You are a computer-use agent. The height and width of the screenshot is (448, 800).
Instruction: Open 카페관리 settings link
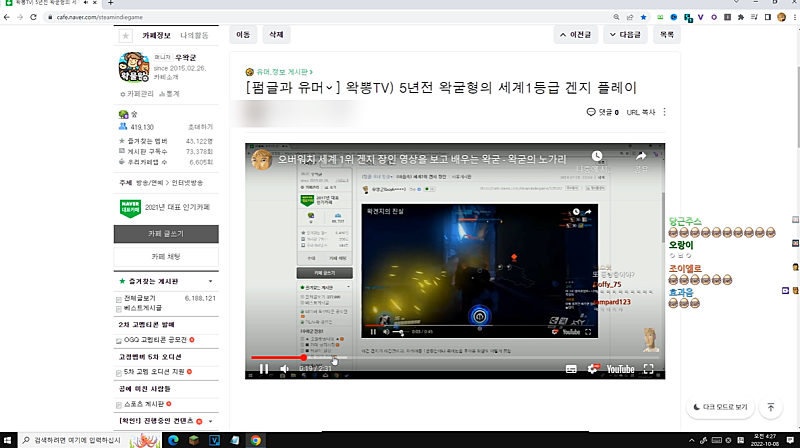click(137, 94)
